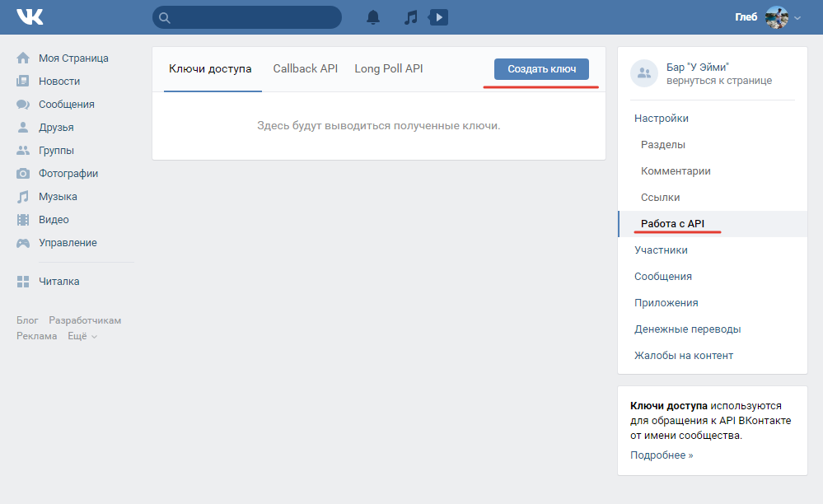
Task: Expand the Ещё footer dropdown
Action: (x=82, y=336)
